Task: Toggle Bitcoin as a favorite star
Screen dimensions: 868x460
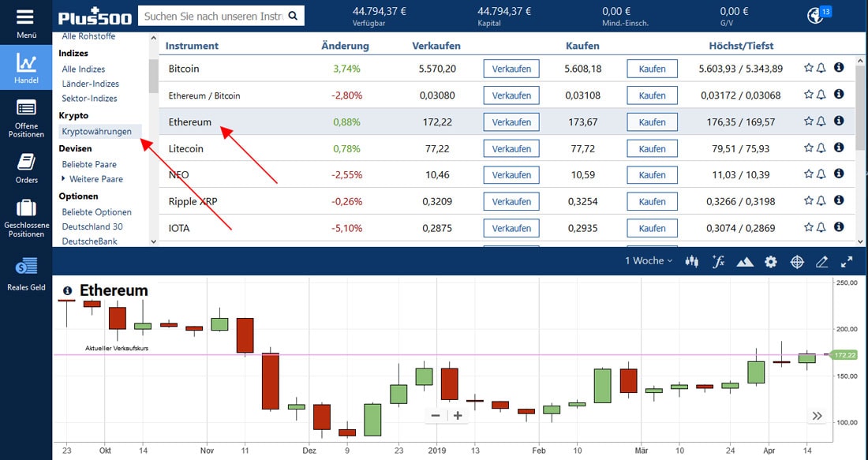Action: 810,68
